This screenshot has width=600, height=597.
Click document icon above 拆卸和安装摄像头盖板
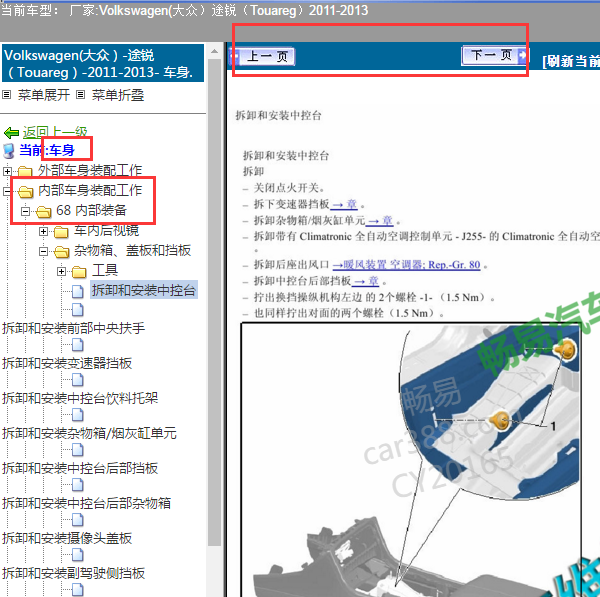point(78,520)
